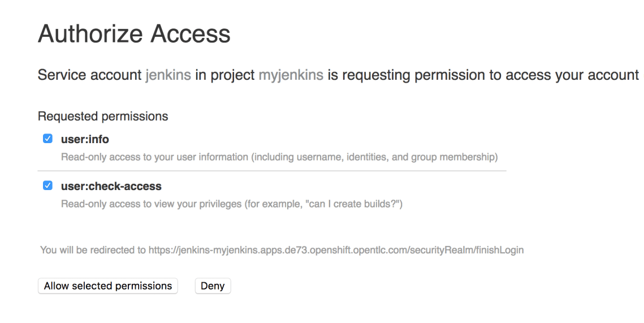This screenshot has height=323, width=644.
Task: Click the myjenkins project name
Action: click(x=291, y=75)
